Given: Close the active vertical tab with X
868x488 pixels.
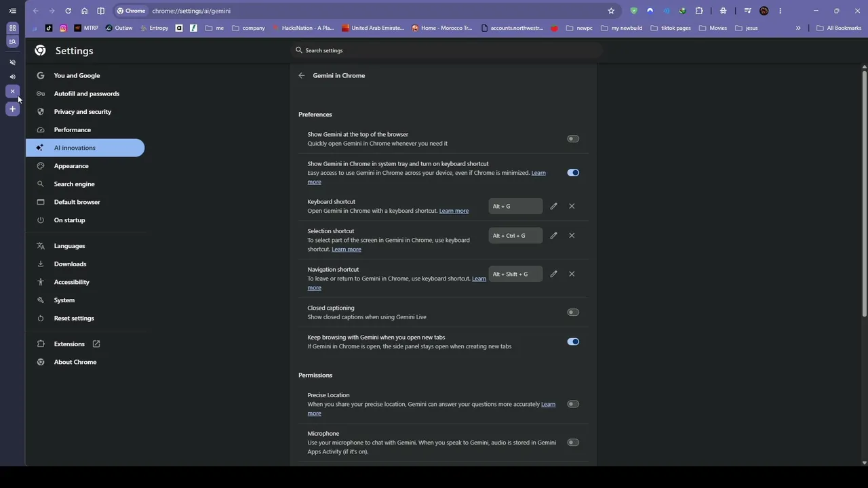Looking at the screenshot, I should (12, 91).
